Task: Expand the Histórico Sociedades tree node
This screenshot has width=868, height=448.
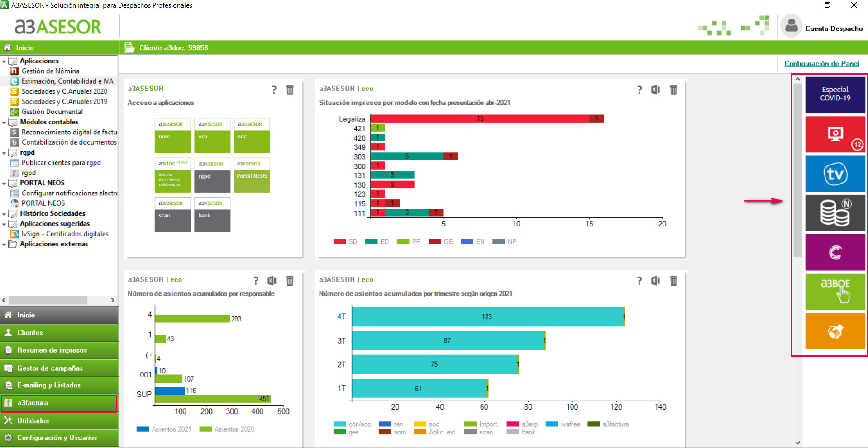Action: [x=4, y=214]
